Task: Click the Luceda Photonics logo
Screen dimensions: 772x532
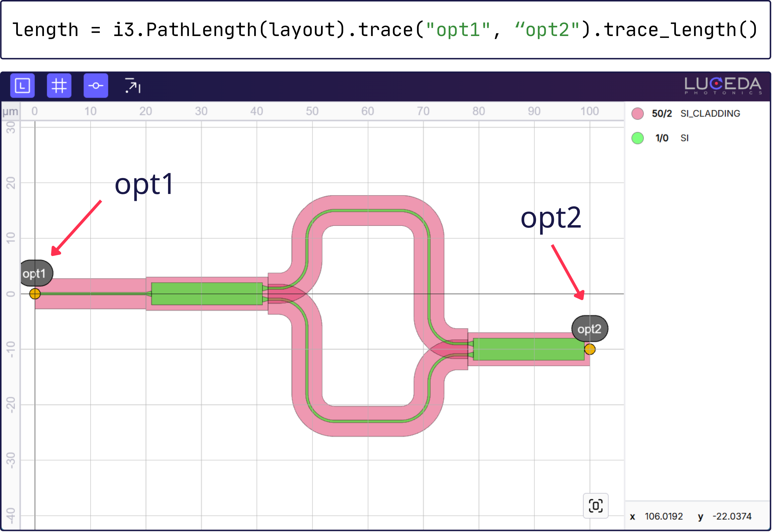Action: 723,86
